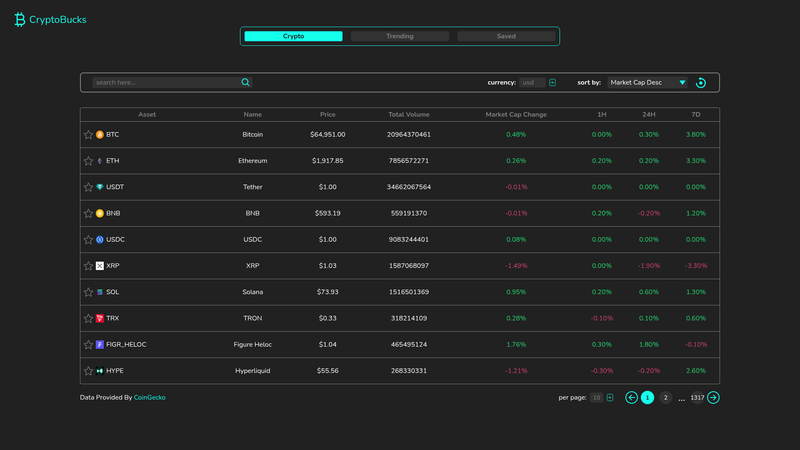Reset sorting with the refresh icon
Screen dimensions: 800x450
point(701,83)
